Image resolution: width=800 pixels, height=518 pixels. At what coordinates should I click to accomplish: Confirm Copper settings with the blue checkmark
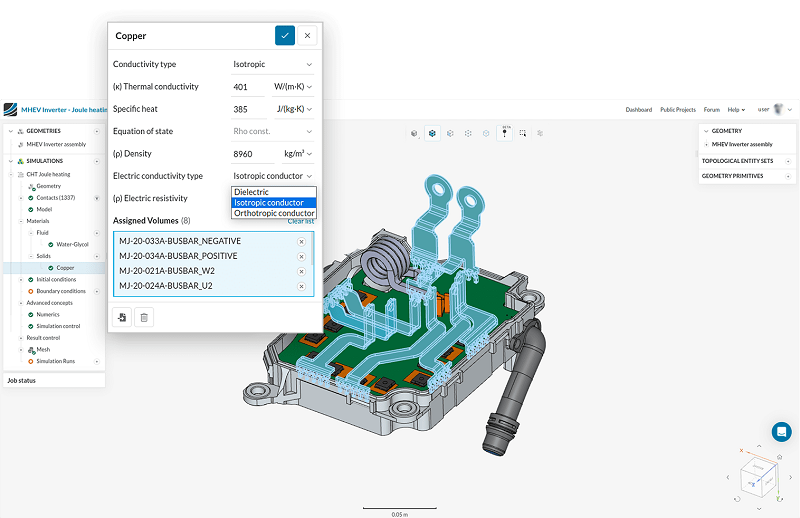point(285,36)
